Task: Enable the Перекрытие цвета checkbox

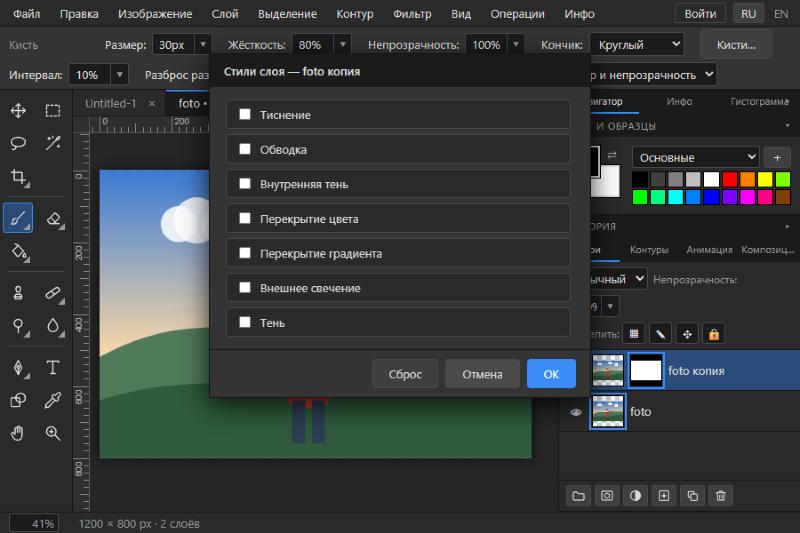Action: pyautogui.click(x=245, y=218)
